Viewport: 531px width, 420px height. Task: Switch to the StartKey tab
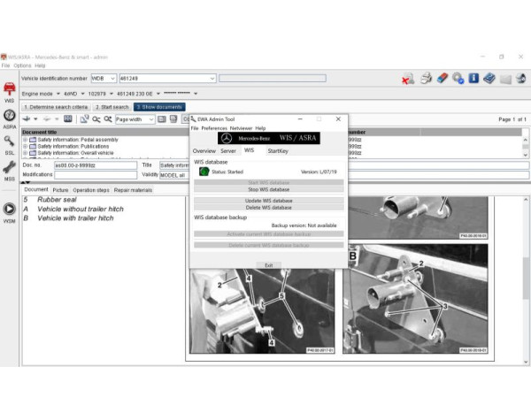277,151
